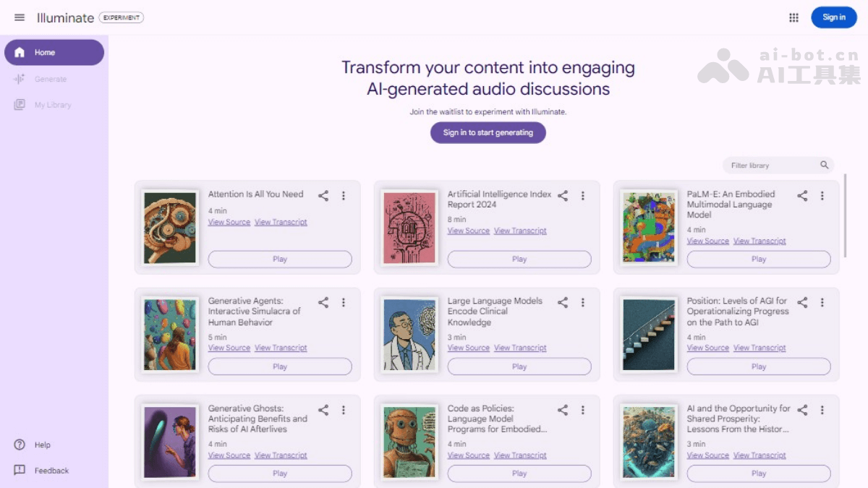Click the Help question mark icon
This screenshot has width=868, height=488.
point(20,445)
